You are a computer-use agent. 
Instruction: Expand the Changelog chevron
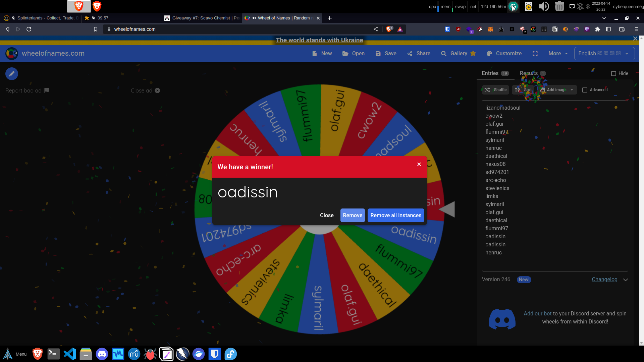(x=626, y=280)
